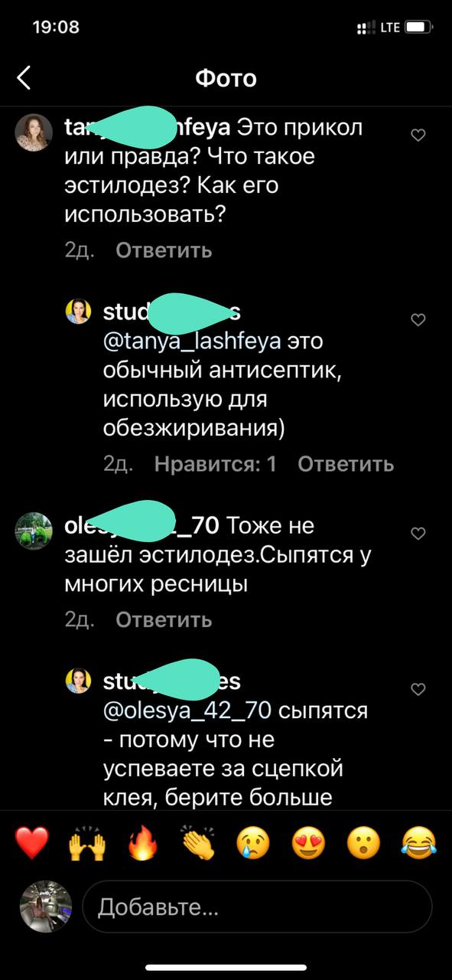Insert the surprised face emoji
This screenshot has height=980, width=452.
tap(364, 843)
